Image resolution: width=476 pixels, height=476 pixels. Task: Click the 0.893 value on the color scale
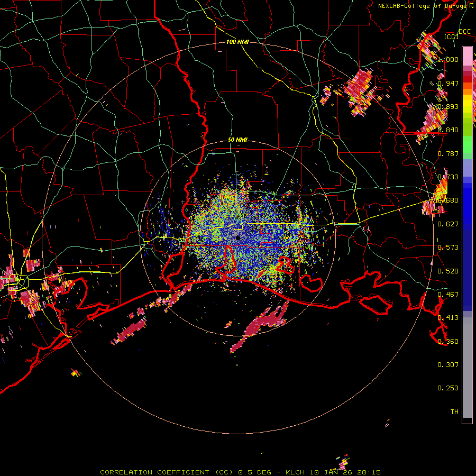[x=448, y=106]
